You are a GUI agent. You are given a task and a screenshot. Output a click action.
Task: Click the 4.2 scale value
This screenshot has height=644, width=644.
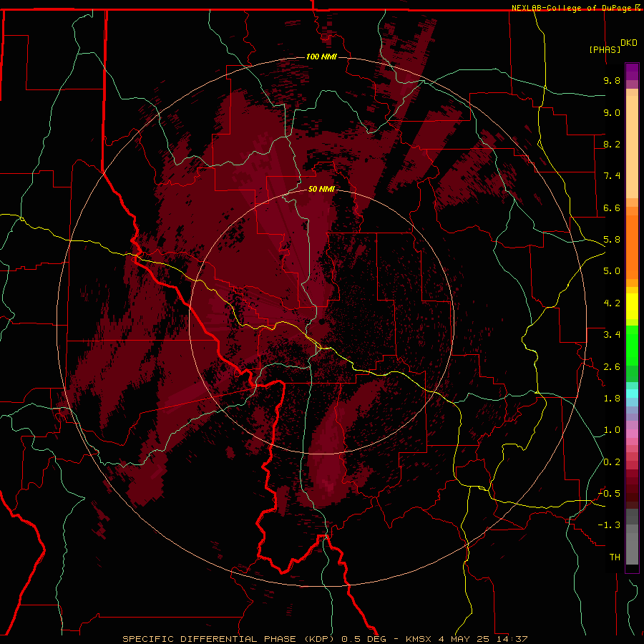pyautogui.click(x=612, y=303)
